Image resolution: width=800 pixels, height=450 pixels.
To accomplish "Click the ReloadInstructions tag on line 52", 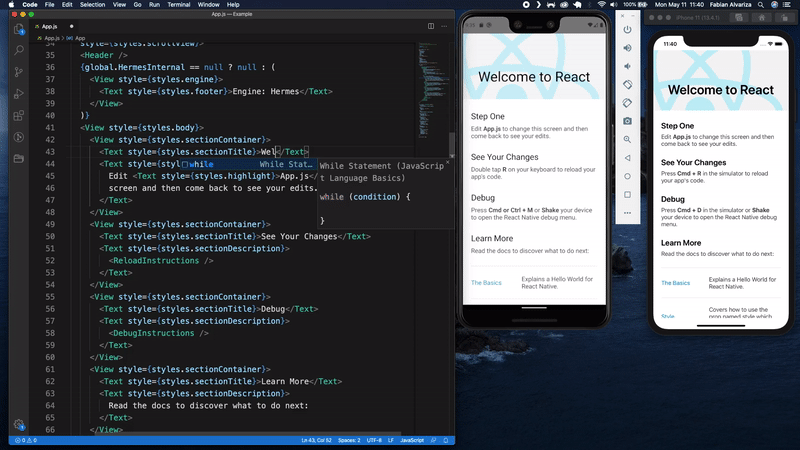I will (156, 260).
